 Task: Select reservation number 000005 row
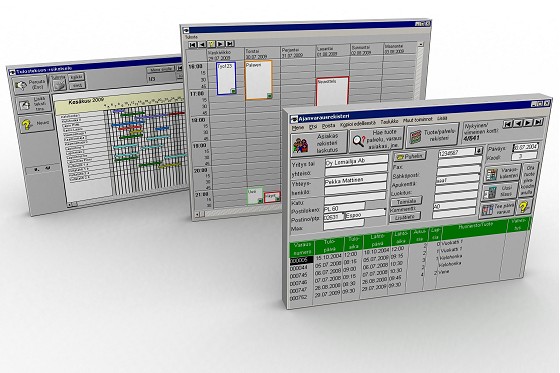coord(301,260)
